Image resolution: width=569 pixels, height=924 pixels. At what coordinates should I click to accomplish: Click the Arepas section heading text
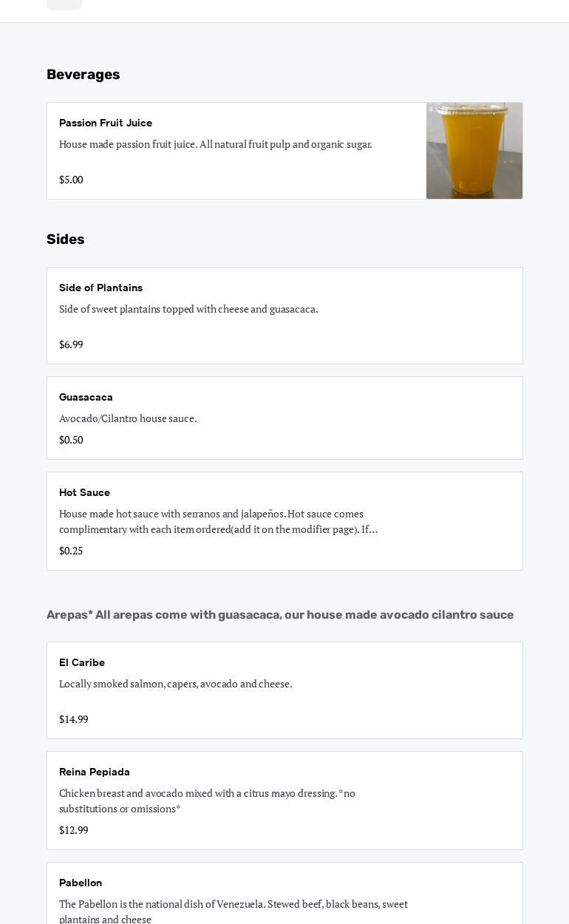[280, 615]
